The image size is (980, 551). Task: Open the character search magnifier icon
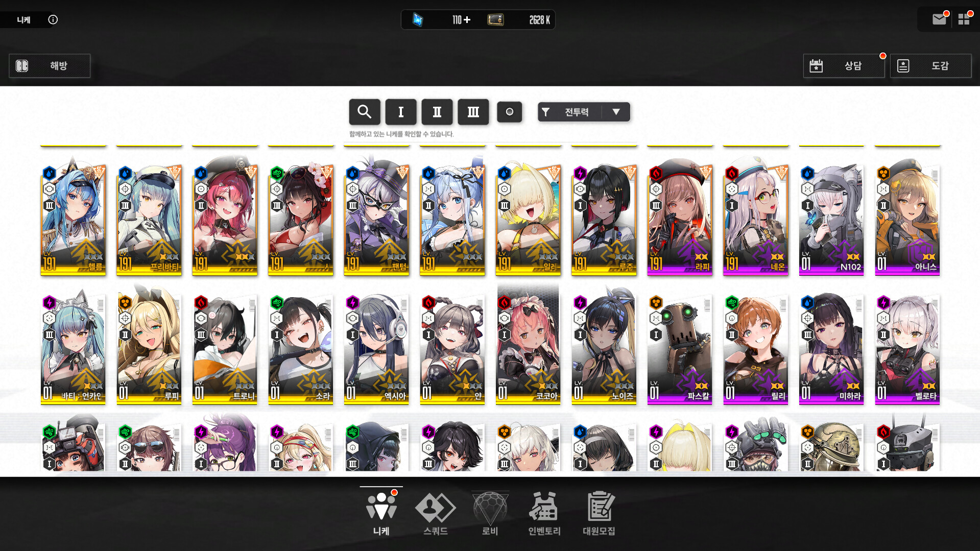[364, 112]
